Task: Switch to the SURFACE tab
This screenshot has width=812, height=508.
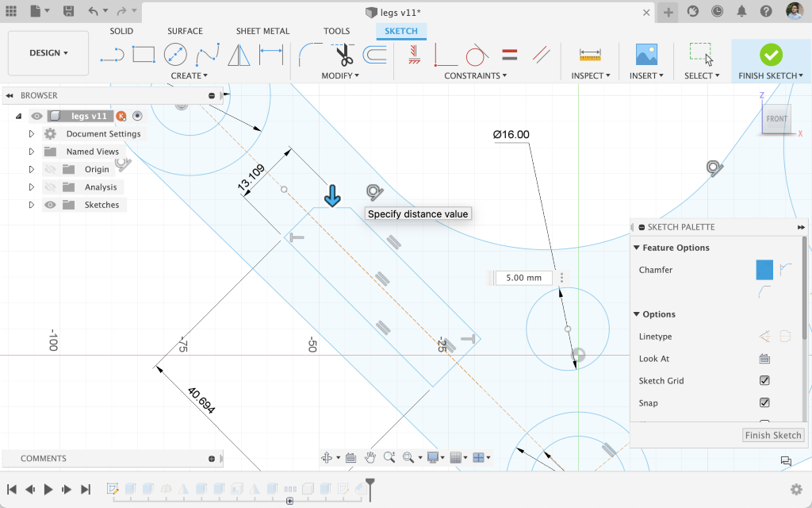Action: pos(186,31)
